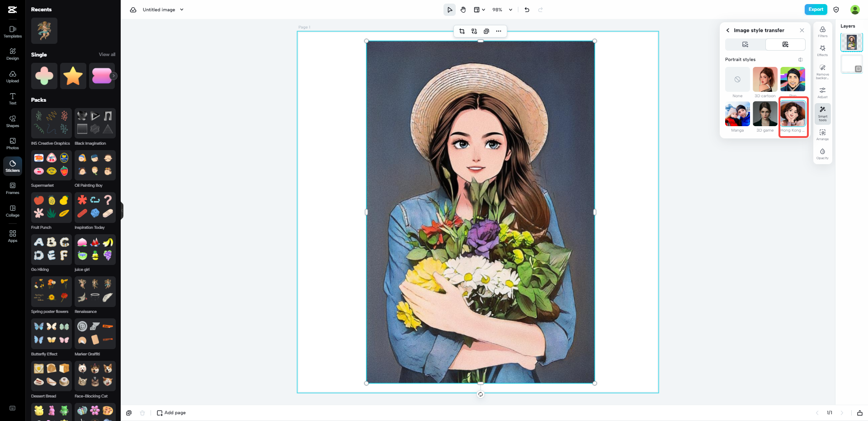Apply the 3D cartoon portrait style

click(x=765, y=80)
